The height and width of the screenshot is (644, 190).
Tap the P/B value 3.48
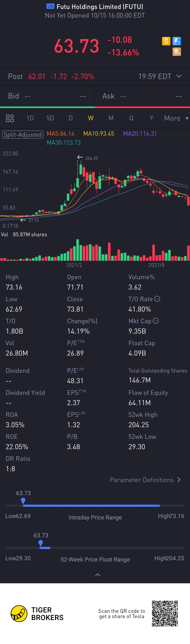[x=74, y=447]
